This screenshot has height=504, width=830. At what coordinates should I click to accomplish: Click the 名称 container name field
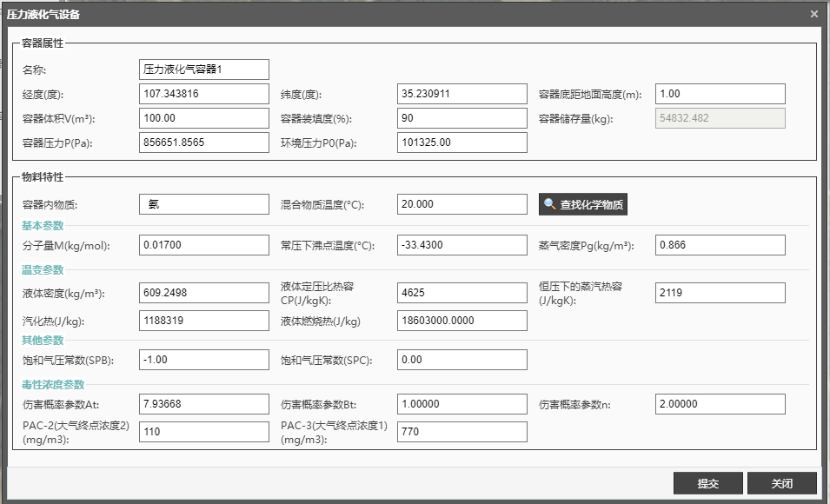(204, 70)
